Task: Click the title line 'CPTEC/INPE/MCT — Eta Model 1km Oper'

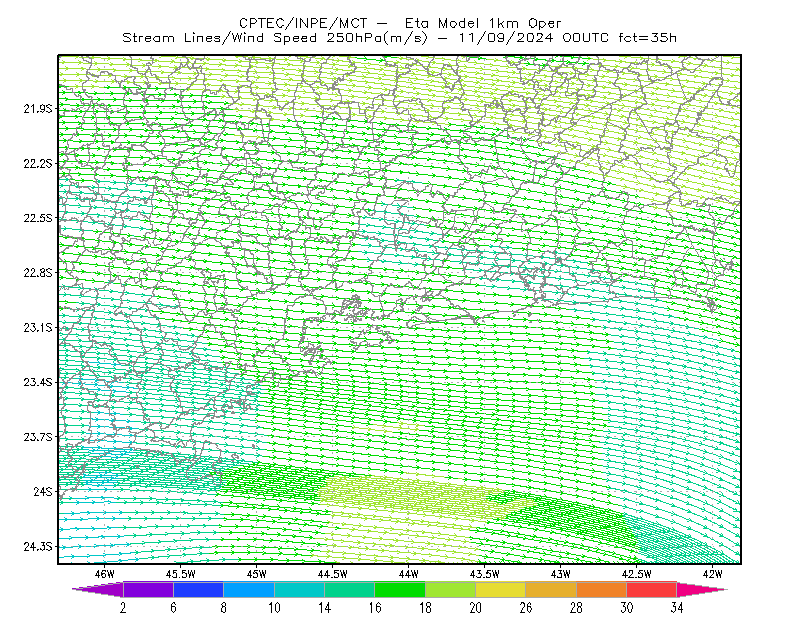Action: coord(400,23)
